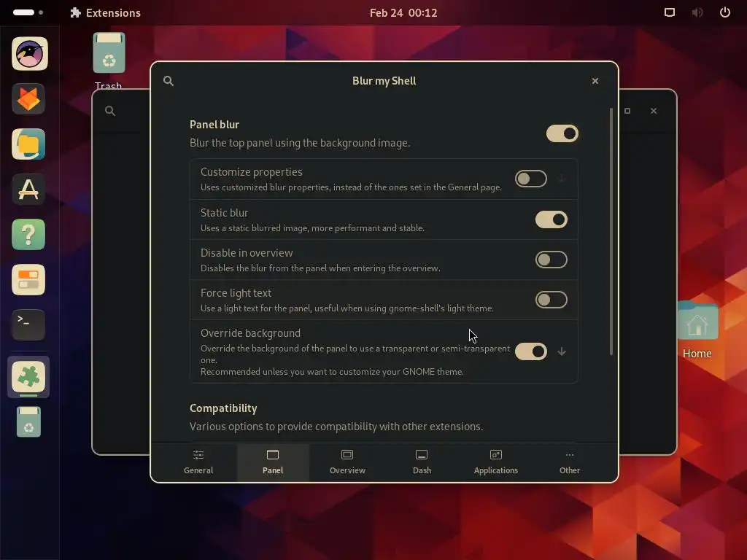
Task: Click the screen display icon in top bar
Action: 670,12
